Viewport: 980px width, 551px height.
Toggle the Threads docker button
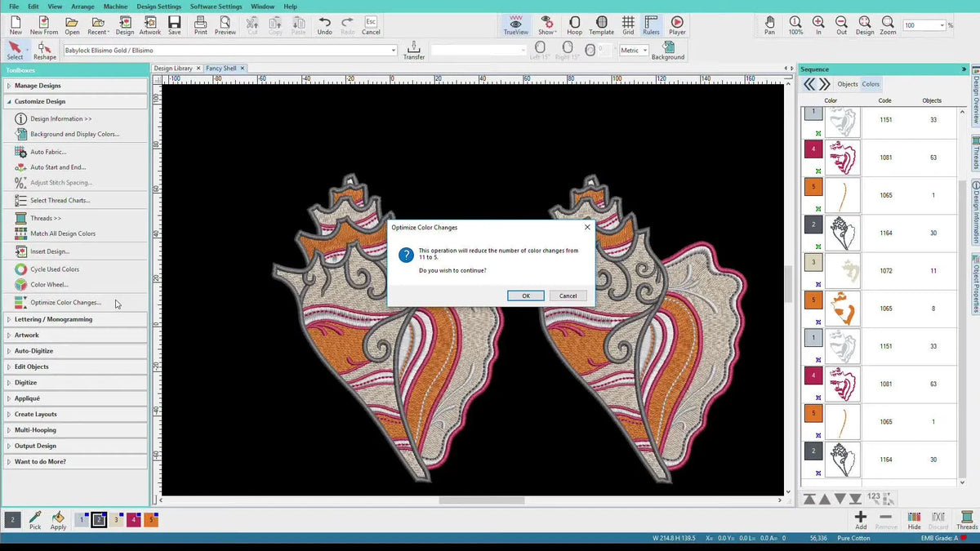click(967, 521)
